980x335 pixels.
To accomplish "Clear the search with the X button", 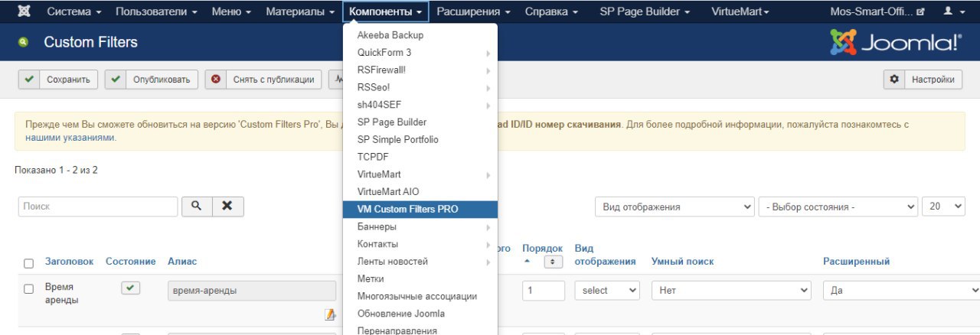I will (227, 207).
